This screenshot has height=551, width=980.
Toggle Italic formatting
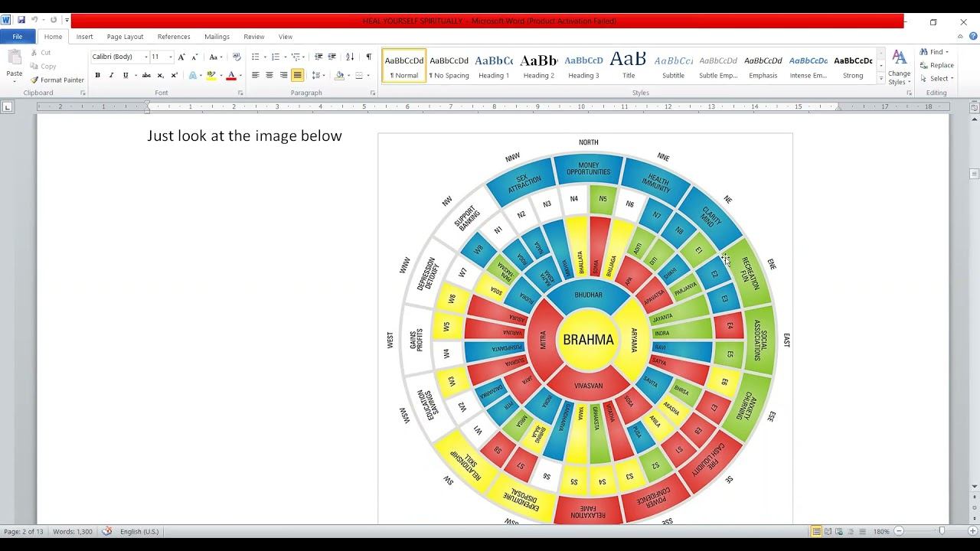pyautogui.click(x=111, y=75)
